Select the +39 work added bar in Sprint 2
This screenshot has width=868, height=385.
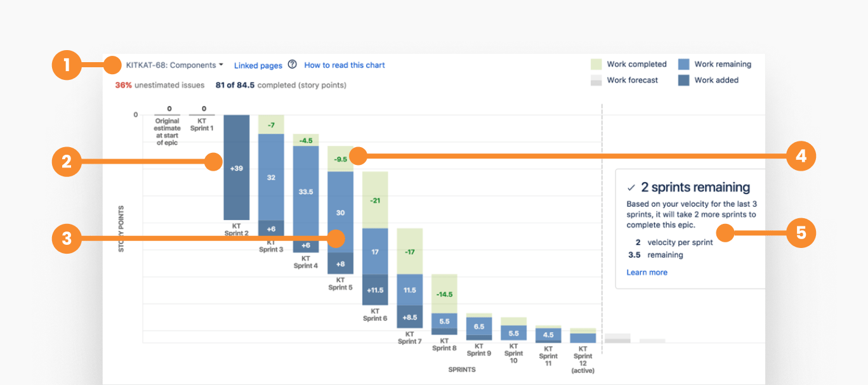(x=236, y=167)
